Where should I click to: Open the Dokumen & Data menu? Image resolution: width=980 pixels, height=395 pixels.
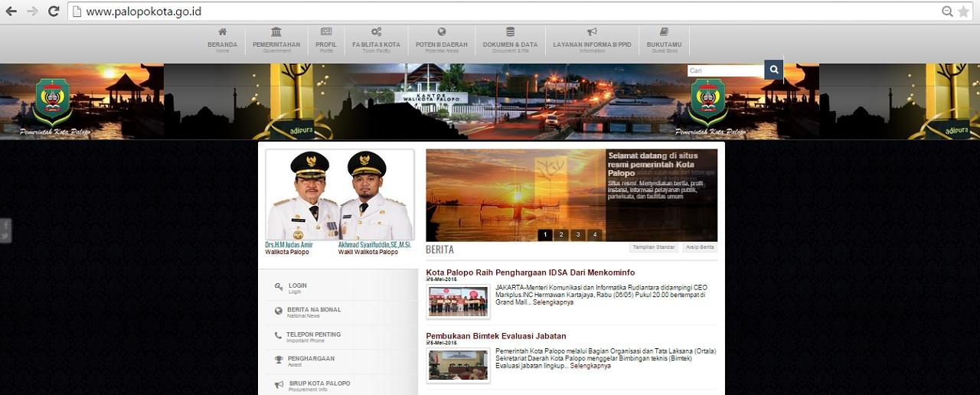510,41
